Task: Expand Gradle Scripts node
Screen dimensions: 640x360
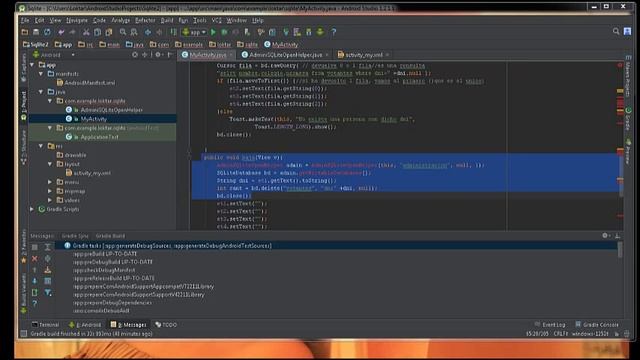Action: (x=32, y=209)
